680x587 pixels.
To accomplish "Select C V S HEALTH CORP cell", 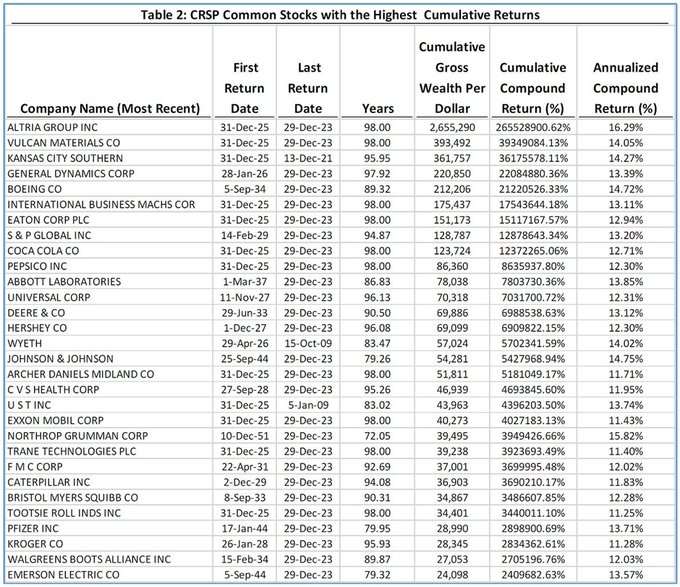I will coord(53,390).
